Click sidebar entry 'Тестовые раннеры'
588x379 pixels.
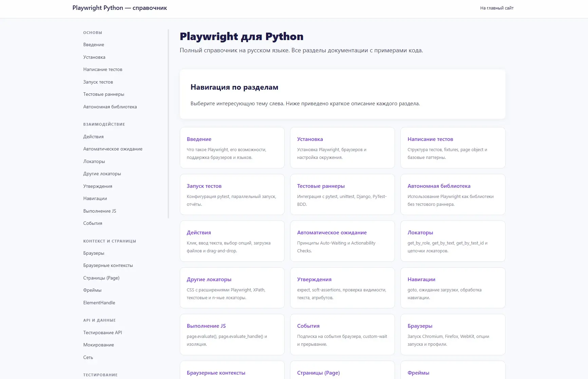[104, 94]
